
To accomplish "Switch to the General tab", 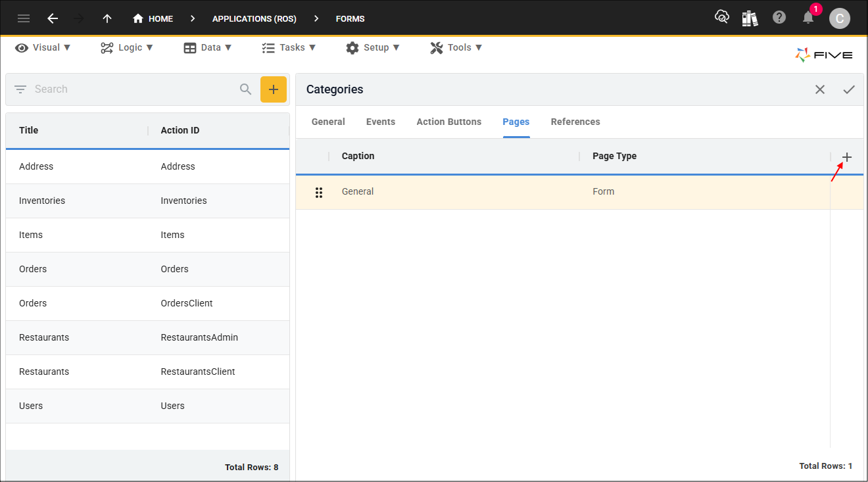I will pos(328,122).
